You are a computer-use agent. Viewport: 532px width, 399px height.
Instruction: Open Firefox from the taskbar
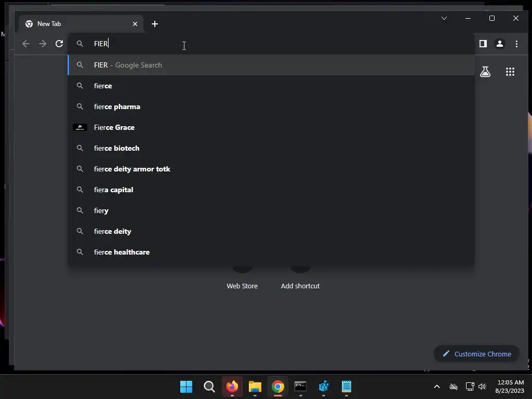pyautogui.click(x=232, y=387)
